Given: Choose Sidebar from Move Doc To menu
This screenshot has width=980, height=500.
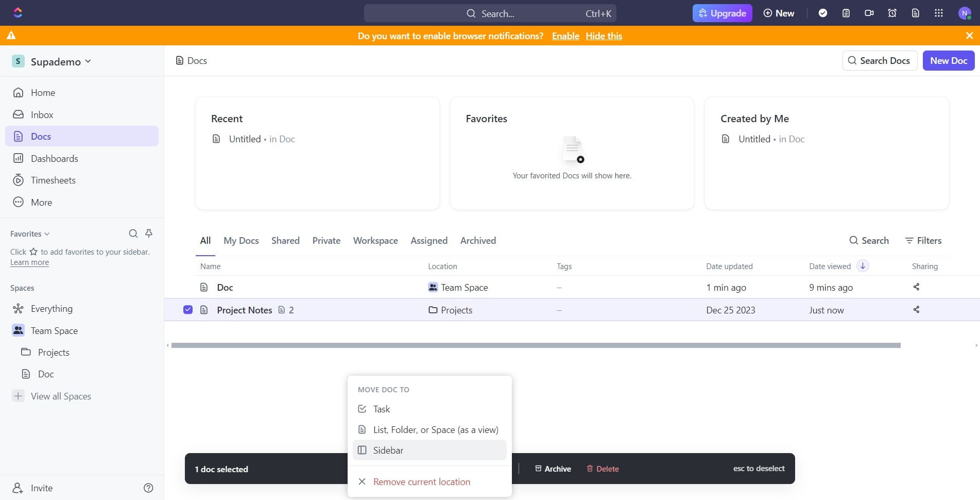Looking at the screenshot, I should tap(388, 450).
